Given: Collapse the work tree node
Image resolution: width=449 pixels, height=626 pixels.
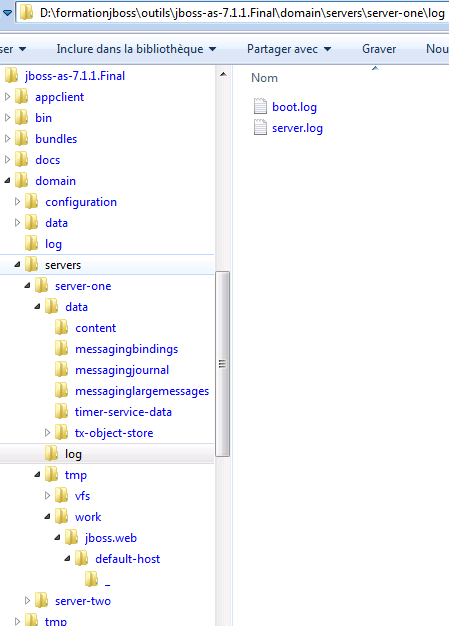Looking at the screenshot, I should coord(47,517).
